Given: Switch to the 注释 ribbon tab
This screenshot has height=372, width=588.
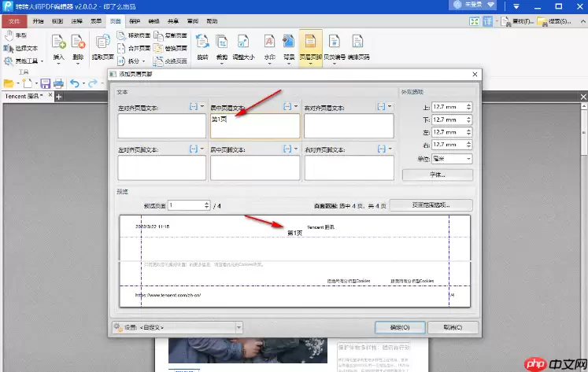Looking at the screenshot, I should [x=76, y=21].
